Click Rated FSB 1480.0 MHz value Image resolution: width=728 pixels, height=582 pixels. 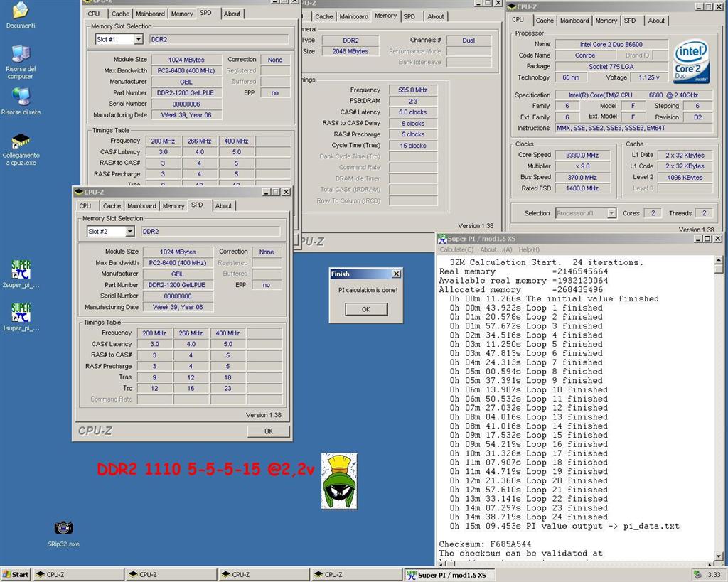tap(582, 188)
